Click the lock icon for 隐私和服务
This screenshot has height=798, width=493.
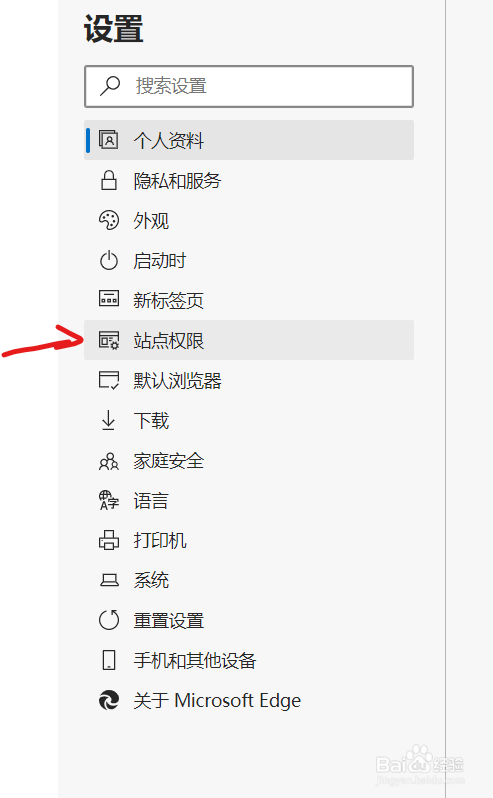108,180
